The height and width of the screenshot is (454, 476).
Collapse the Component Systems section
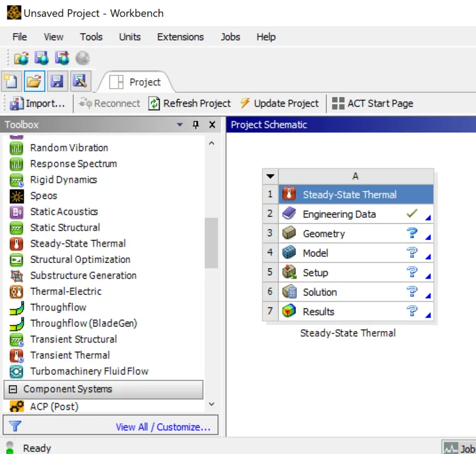click(x=12, y=389)
